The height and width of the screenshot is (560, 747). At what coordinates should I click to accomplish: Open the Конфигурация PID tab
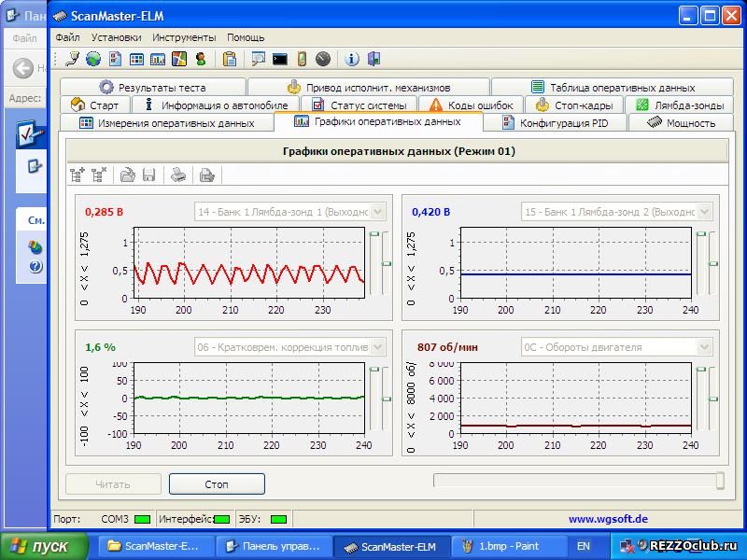[556, 123]
